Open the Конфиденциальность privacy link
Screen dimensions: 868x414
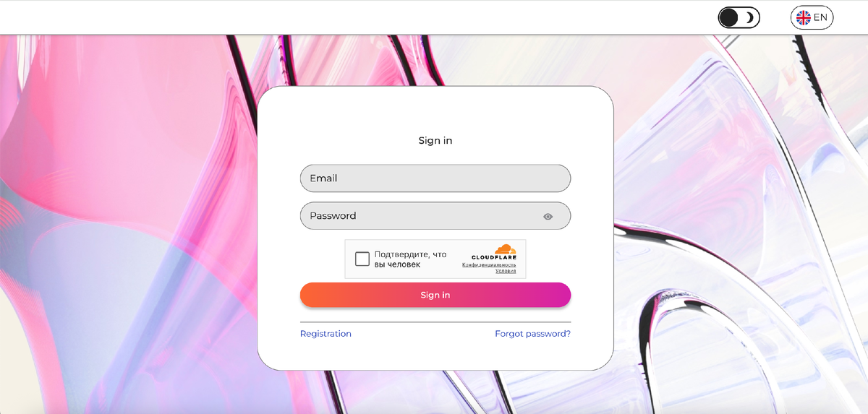pos(490,265)
